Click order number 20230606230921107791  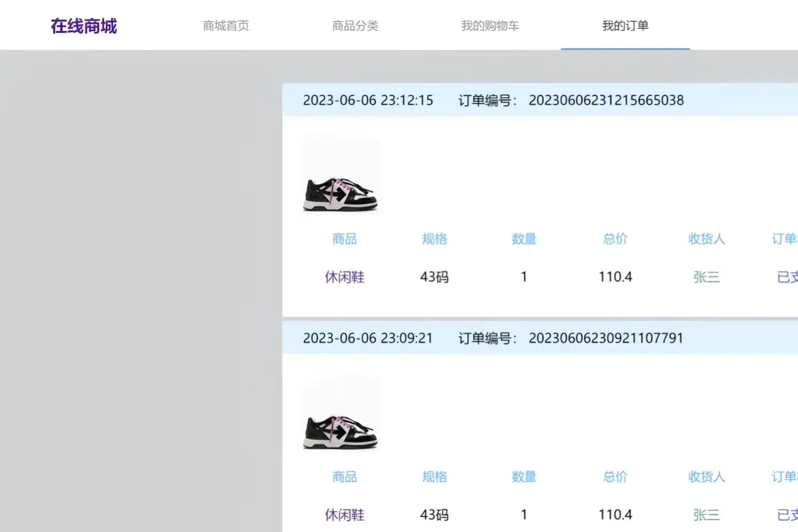[606, 338]
